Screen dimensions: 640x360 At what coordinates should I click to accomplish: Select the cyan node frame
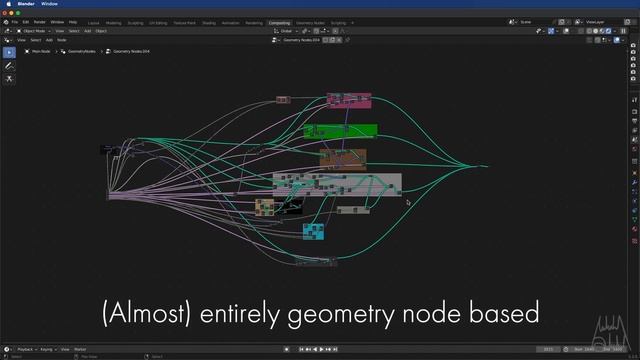[x=313, y=231]
